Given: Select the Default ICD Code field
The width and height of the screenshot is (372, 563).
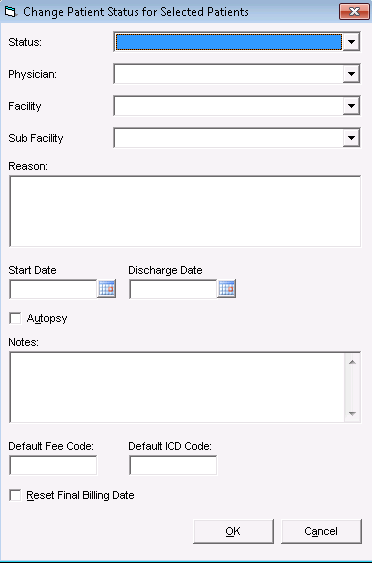Looking at the screenshot, I should coord(173,465).
